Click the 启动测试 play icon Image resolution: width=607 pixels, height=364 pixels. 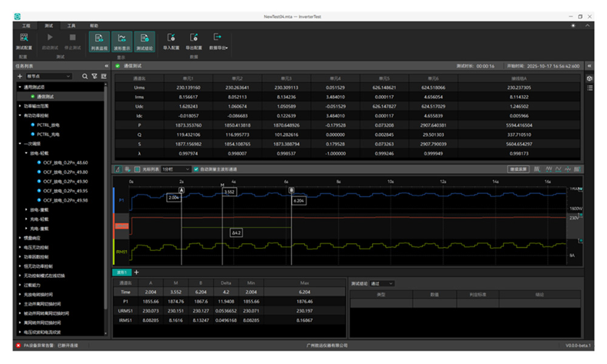pos(50,38)
